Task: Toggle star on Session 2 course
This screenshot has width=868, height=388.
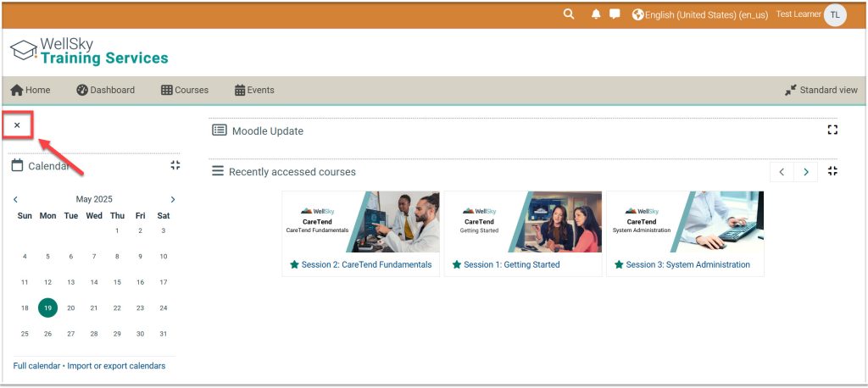Action: (x=294, y=264)
